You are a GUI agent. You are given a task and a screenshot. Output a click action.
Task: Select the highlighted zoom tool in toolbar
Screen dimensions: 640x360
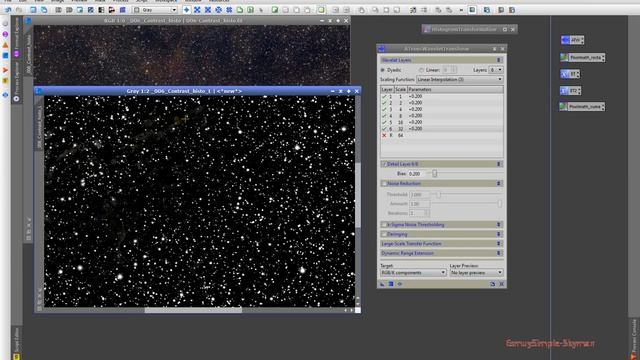coord(187,10)
